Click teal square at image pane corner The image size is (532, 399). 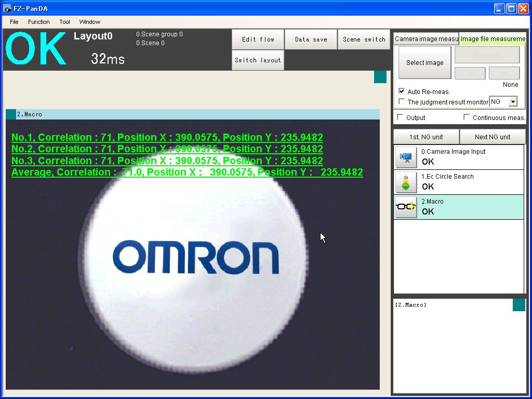tap(380, 77)
